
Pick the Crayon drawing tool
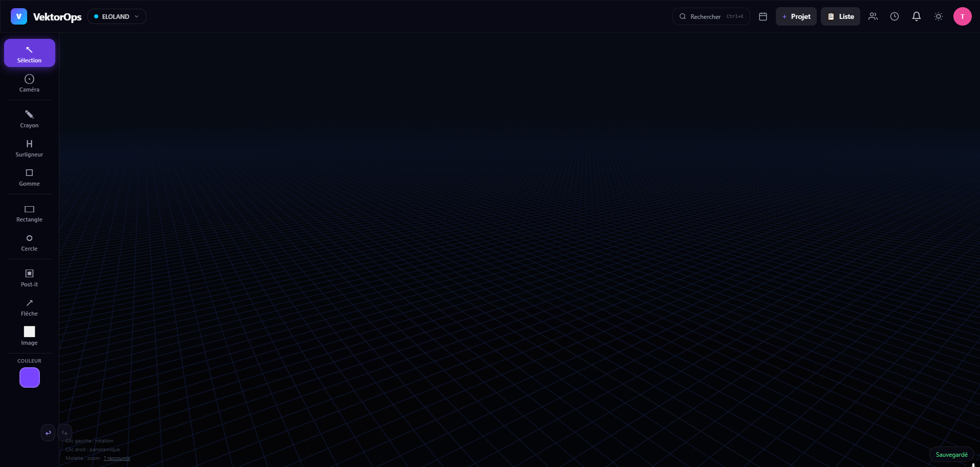(30, 119)
